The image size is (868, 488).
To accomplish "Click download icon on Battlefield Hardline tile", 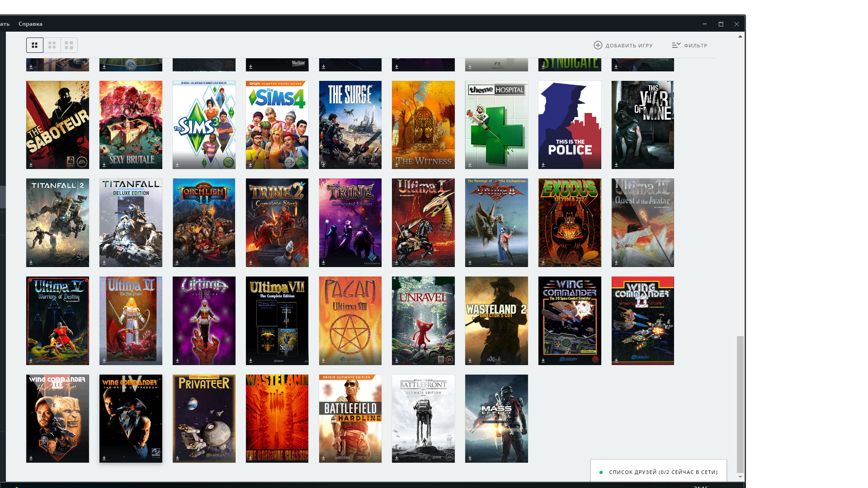I will click(x=324, y=458).
